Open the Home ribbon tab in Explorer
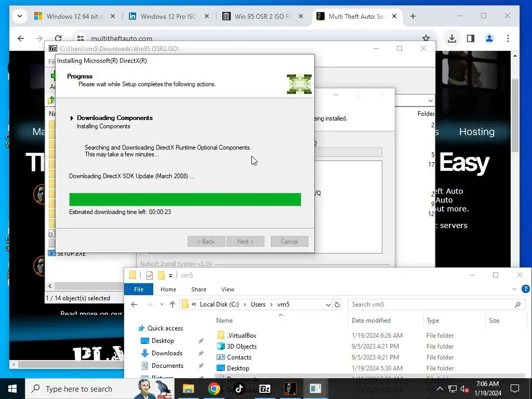 pos(168,289)
